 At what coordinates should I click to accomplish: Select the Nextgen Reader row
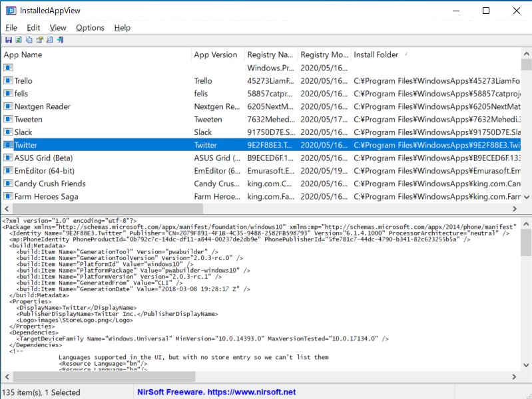[x=261, y=106]
